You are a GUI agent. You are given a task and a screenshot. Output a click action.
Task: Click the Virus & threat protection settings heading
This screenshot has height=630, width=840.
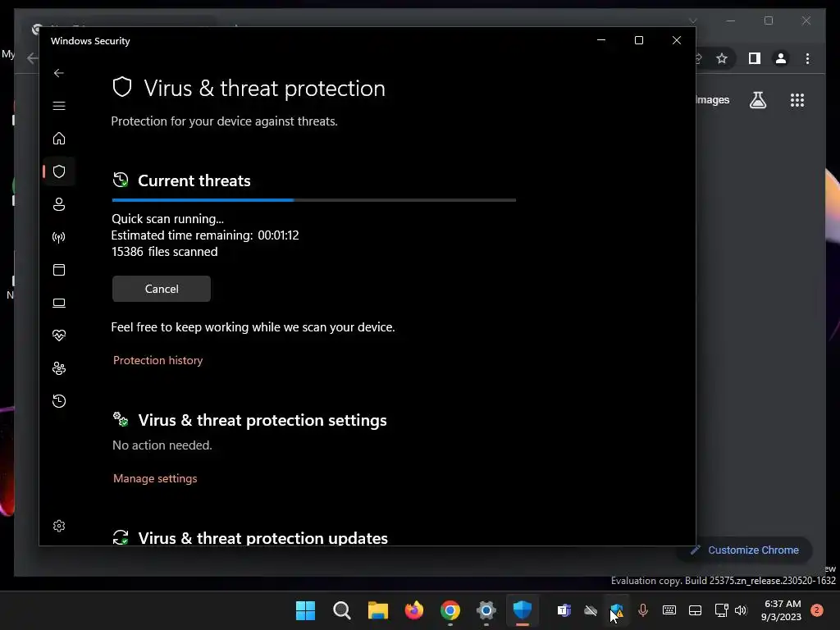(x=262, y=420)
